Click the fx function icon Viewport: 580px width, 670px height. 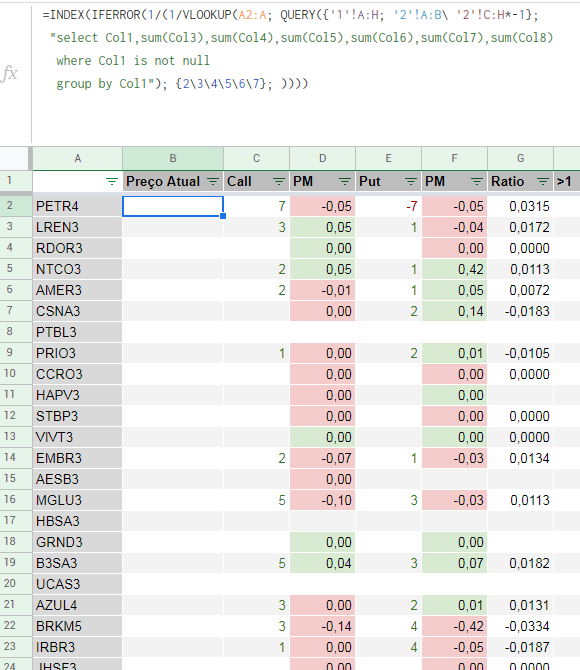tap(10, 73)
